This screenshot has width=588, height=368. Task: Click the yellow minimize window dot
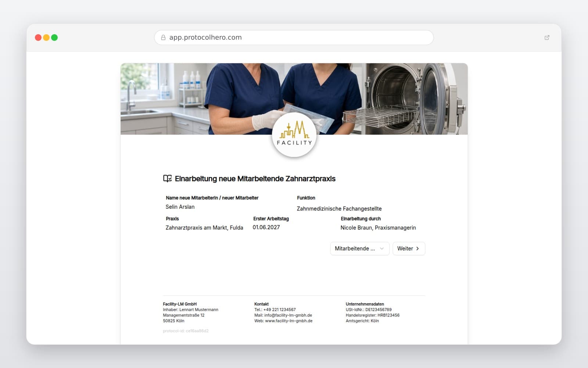pyautogui.click(x=46, y=38)
